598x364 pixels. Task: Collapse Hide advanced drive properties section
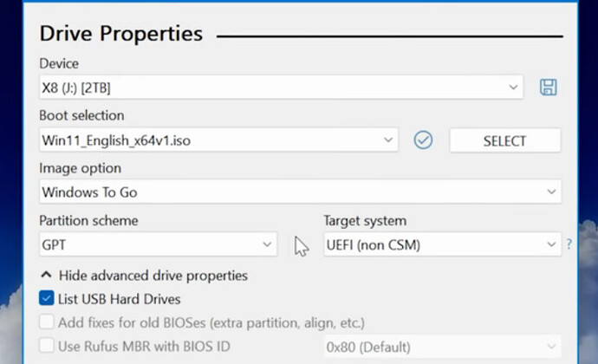coord(144,276)
